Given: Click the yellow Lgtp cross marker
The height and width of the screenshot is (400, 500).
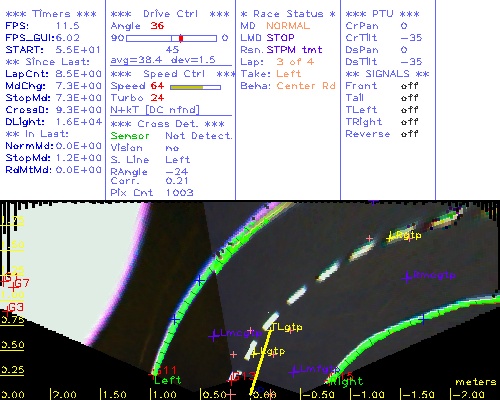Looking at the screenshot, I should 255,353.
